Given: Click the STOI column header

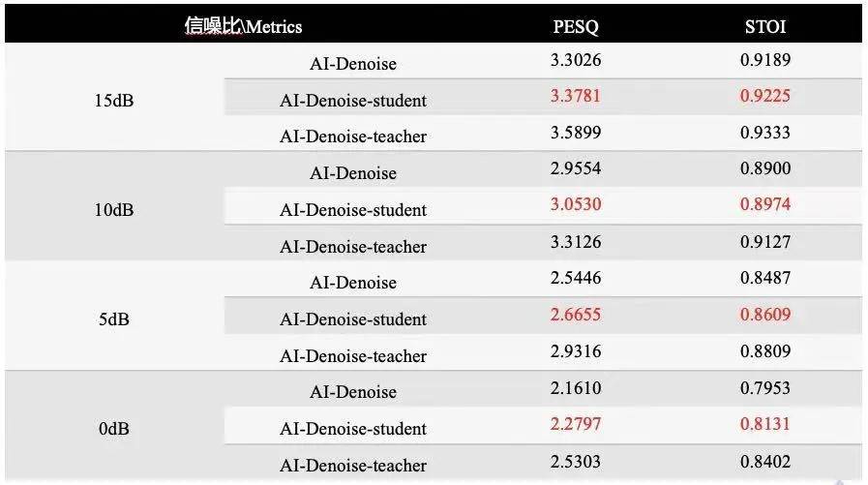Looking at the screenshot, I should coord(765,27).
